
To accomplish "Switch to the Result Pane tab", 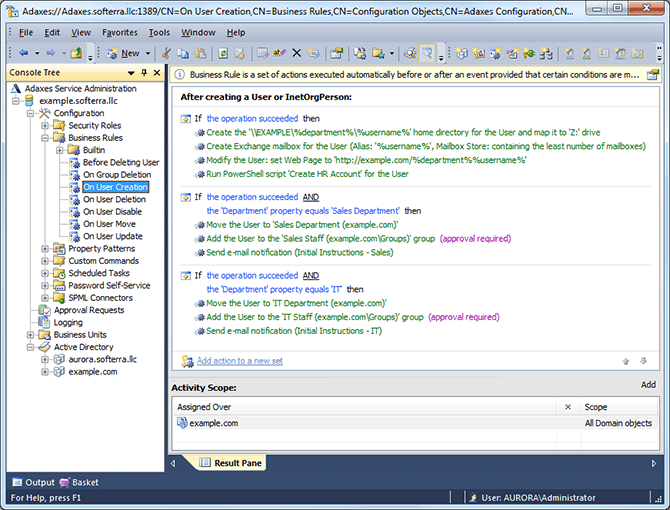I will (x=231, y=463).
